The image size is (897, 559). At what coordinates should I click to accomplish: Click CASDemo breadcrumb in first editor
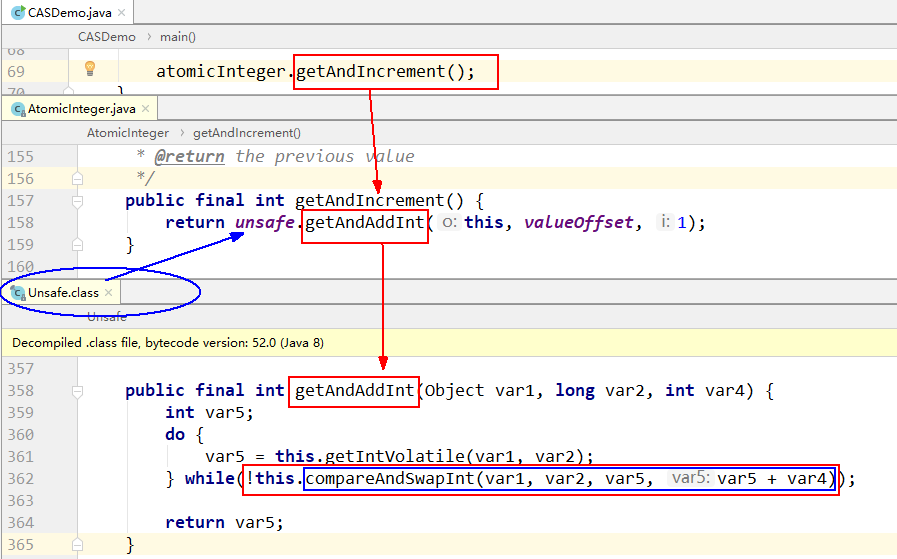tap(107, 37)
